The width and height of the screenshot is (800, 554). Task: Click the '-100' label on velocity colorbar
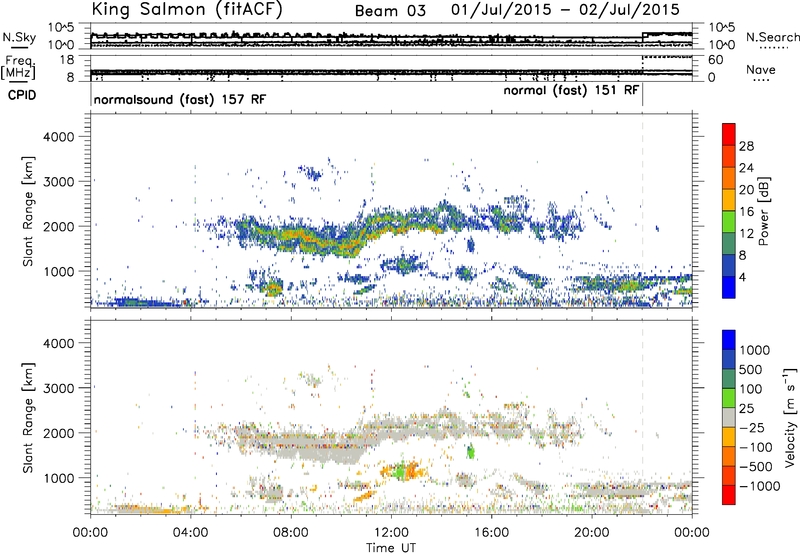point(756,447)
